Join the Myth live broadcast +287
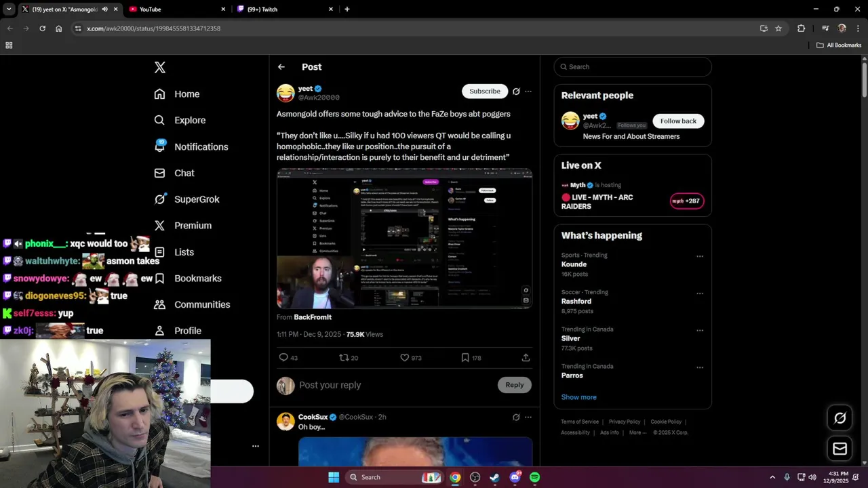This screenshot has width=868, height=488. click(686, 201)
